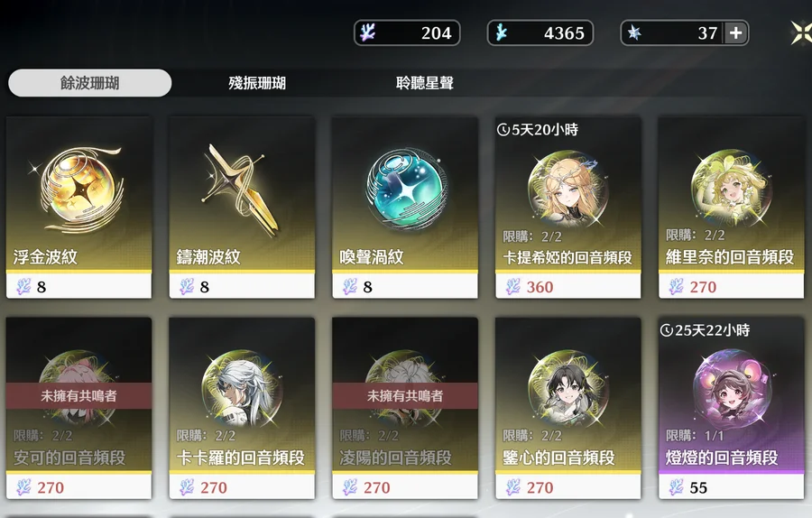Click the locked 安可的回音頻段 card
Image resolution: width=812 pixels, height=518 pixels.
[78, 408]
